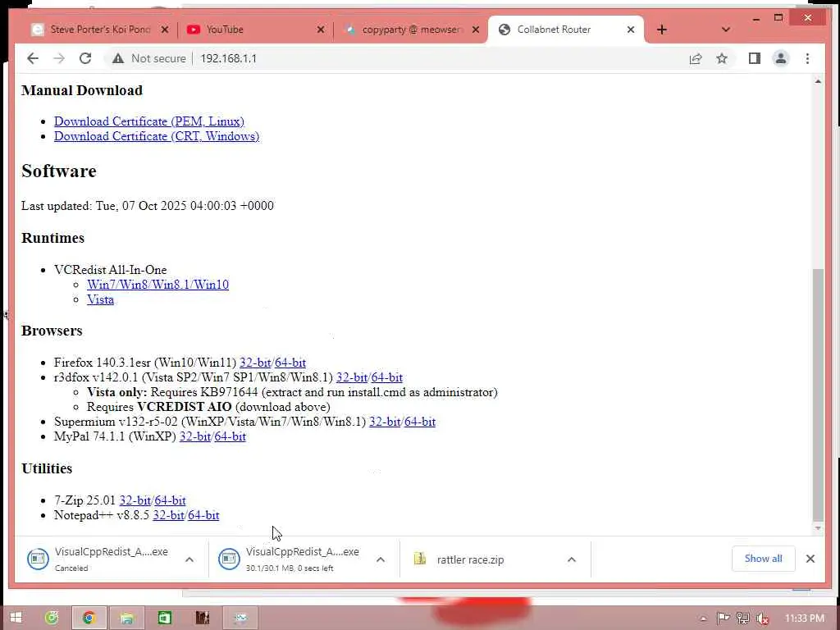This screenshot has height=630, width=840.
Task: Close the Collabnet Router tab
Action: tap(631, 30)
